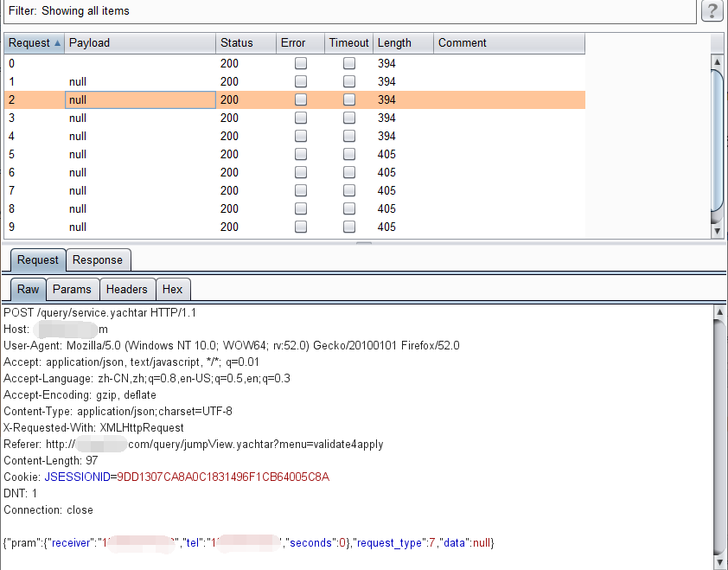Tick the Error checkbox in request 5 row
This screenshot has height=570, width=728.
[x=301, y=154]
